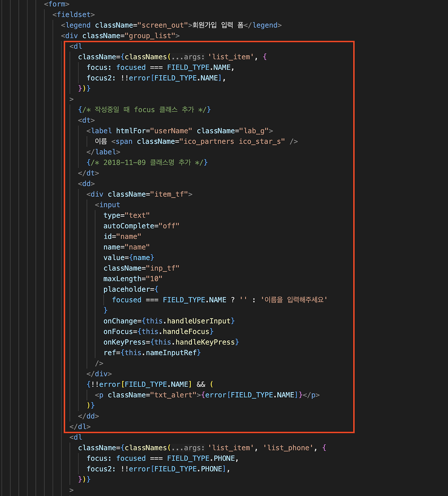Click the autoComplete="off" attribute
Viewport: 448px width, 496px height.
141,226
